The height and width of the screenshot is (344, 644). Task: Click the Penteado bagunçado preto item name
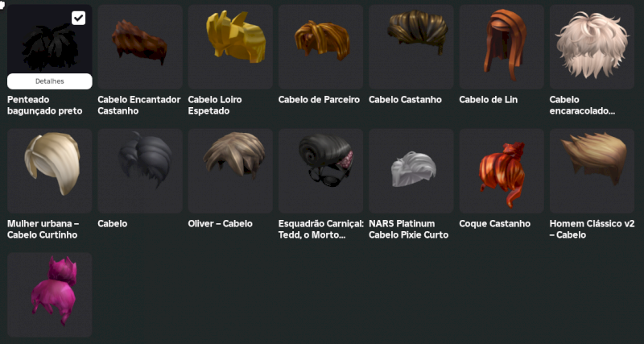45,106
